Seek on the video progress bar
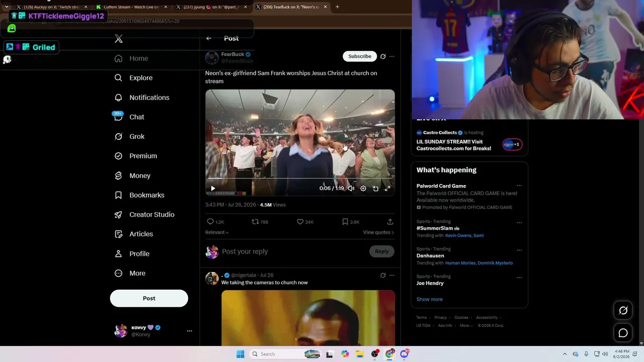Screen dimensions: 644x362 300,178
